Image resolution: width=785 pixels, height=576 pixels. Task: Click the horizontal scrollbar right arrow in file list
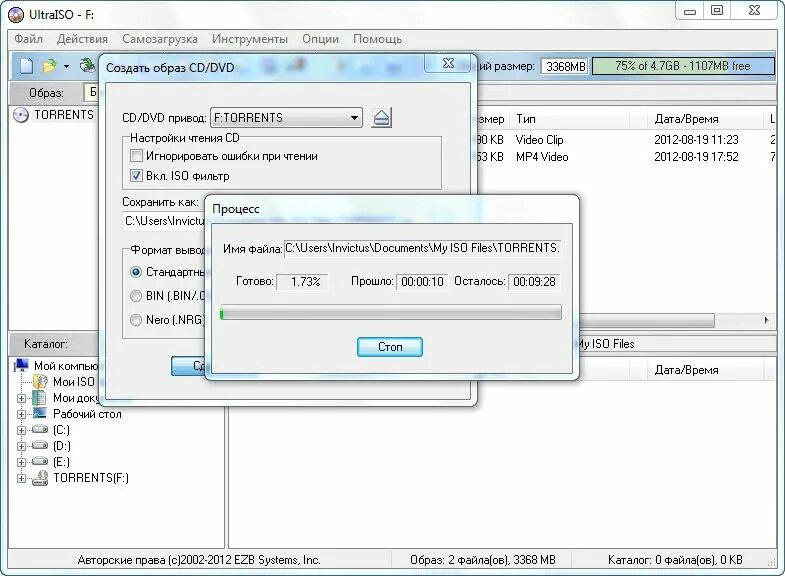click(766, 320)
